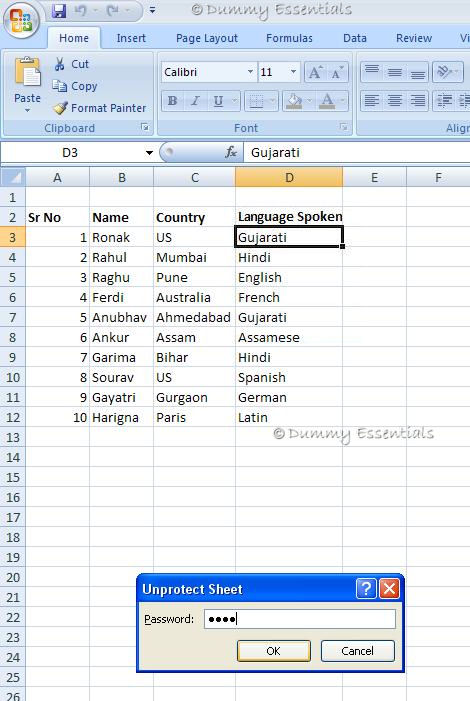Viewport: 470px width, 701px height.
Task: Open the Calibri font name dropdown
Action: click(x=250, y=72)
